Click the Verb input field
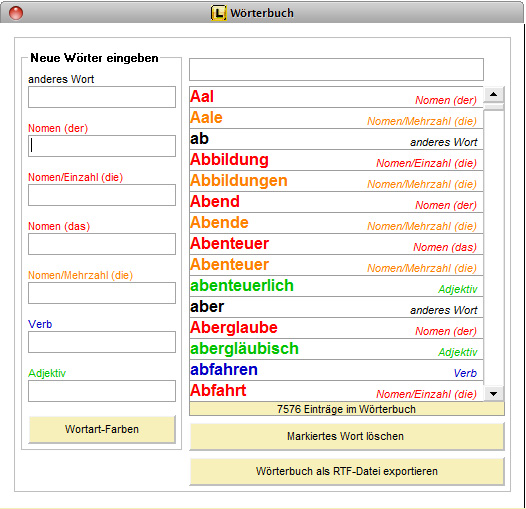 click(x=102, y=342)
